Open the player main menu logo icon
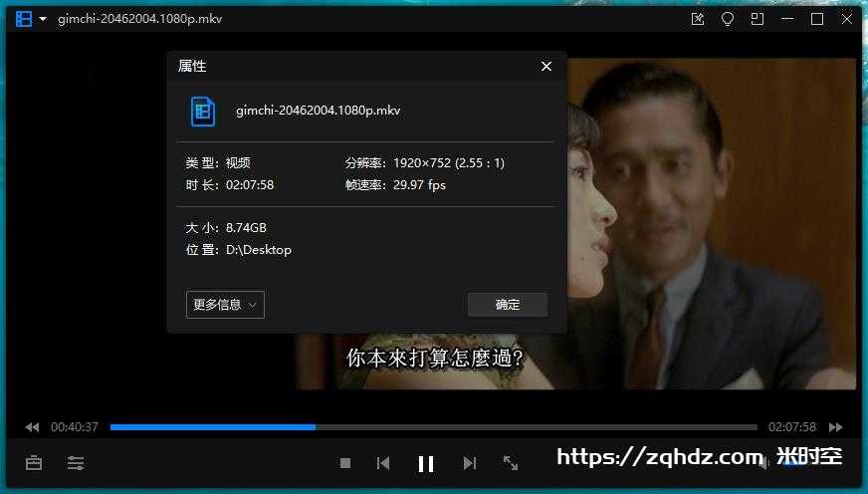The height and width of the screenshot is (494, 868). (x=24, y=19)
